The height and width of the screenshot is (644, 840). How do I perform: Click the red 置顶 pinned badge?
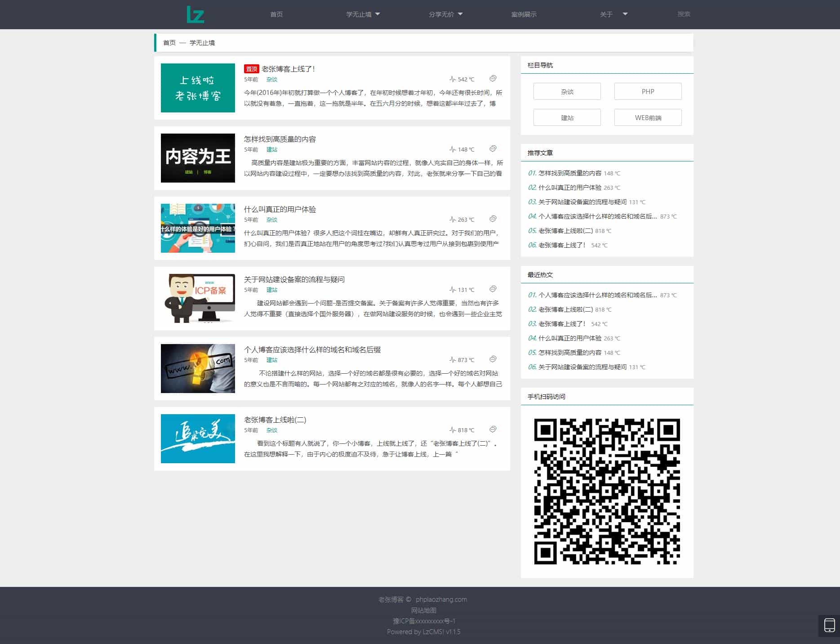[x=252, y=69]
